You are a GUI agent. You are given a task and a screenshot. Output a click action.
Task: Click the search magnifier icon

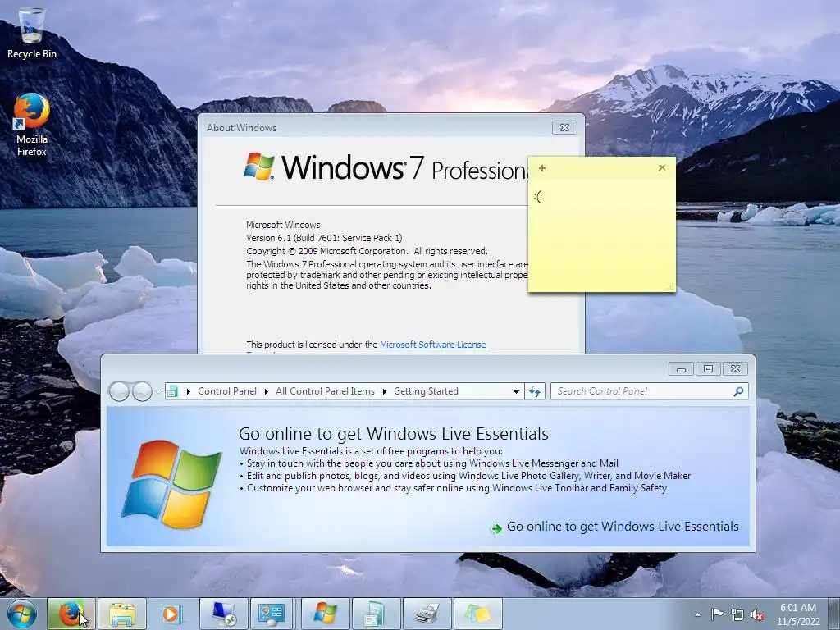tap(739, 391)
